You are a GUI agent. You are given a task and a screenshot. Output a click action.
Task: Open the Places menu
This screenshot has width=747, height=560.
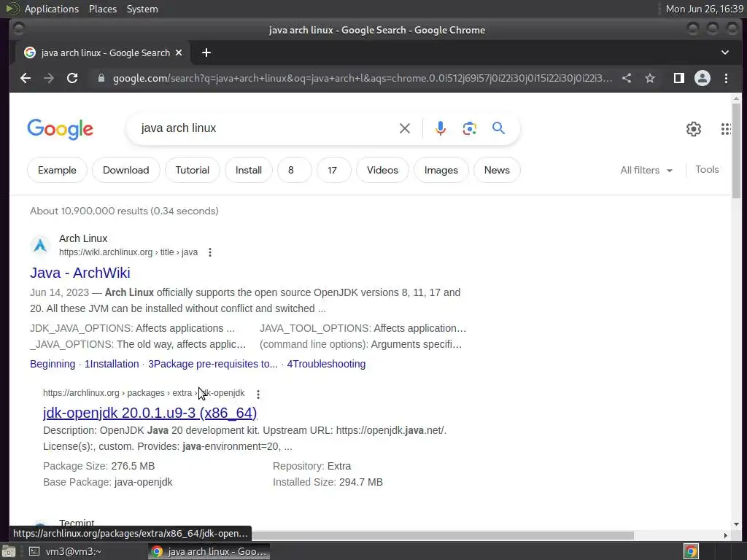pos(103,9)
